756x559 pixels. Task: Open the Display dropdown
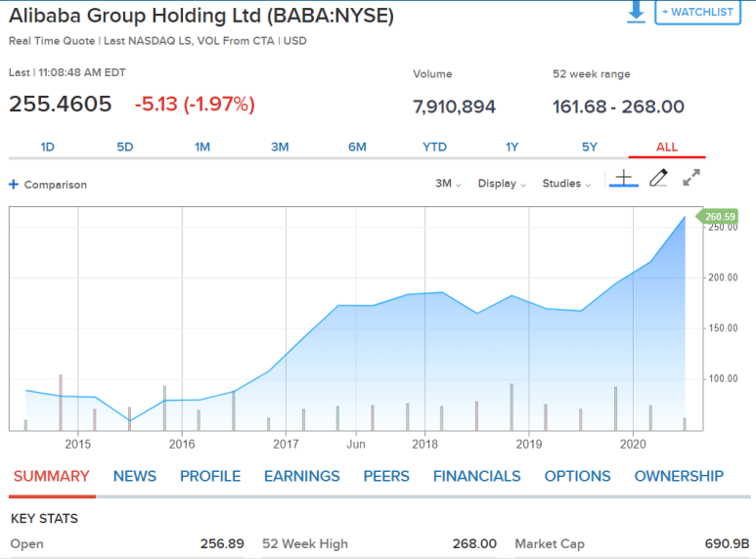point(502,184)
